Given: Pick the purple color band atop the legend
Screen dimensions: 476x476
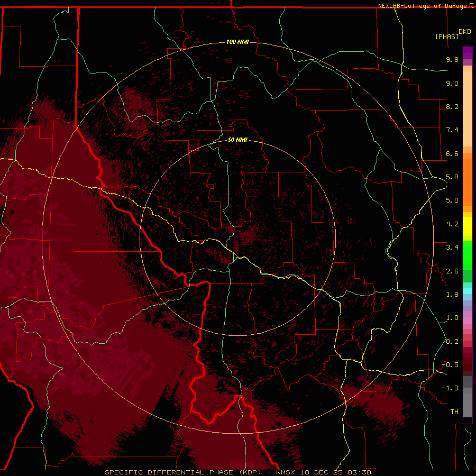Looking at the screenshot, I should (x=467, y=53).
